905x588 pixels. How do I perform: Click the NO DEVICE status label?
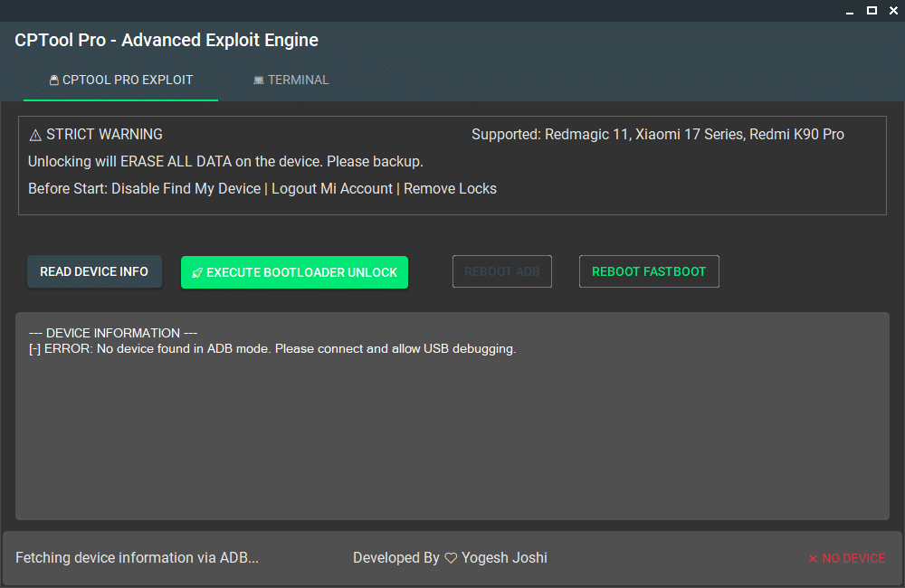point(853,558)
